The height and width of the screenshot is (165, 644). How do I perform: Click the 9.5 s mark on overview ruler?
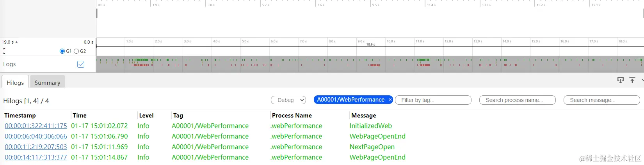(x=375, y=5)
